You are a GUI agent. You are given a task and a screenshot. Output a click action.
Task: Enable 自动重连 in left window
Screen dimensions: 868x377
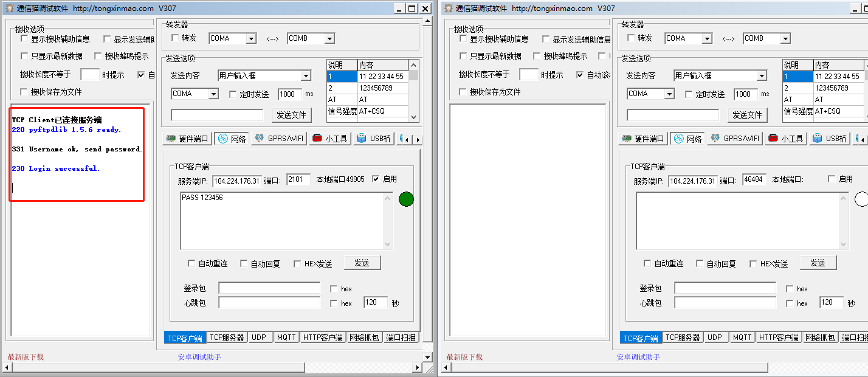coord(192,263)
